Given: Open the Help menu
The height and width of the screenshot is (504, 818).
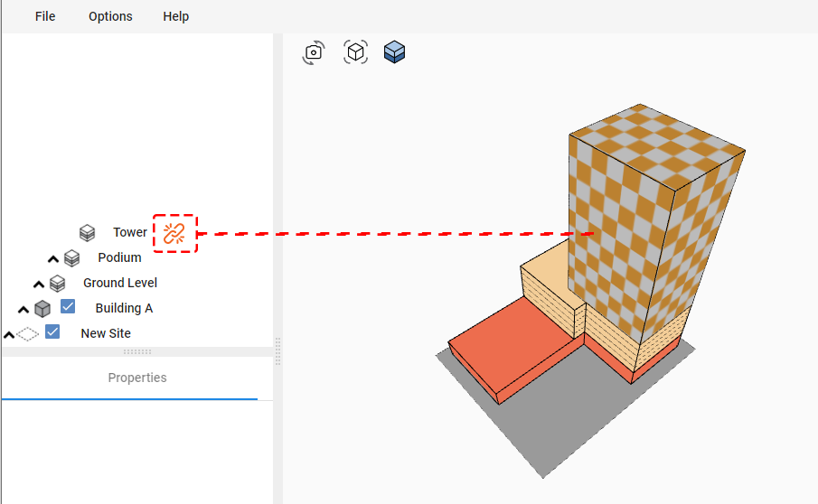Looking at the screenshot, I should click(176, 16).
